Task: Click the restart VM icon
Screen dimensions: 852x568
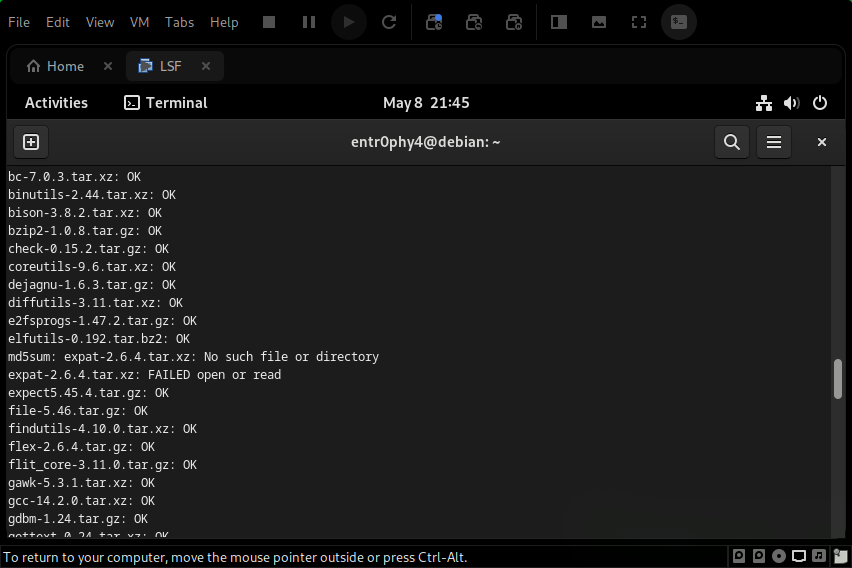Action: [390, 22]
